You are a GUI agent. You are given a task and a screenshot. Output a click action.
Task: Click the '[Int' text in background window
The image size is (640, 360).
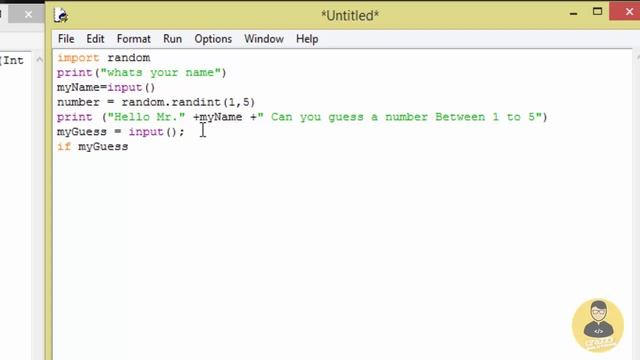[12, 60]
